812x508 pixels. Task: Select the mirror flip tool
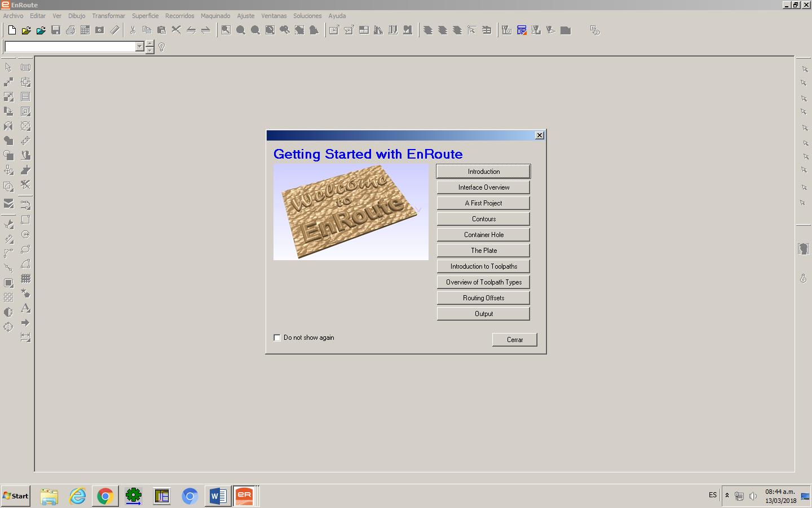coord(8,126)
